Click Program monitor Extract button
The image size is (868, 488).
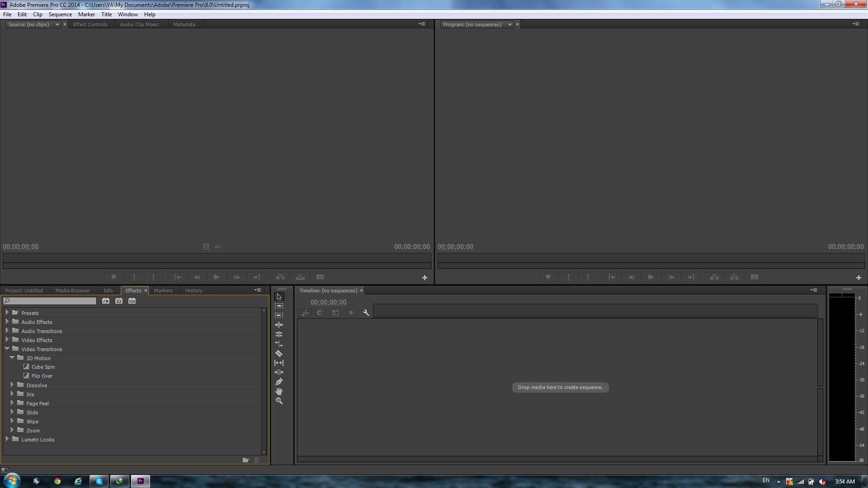[734, 277]
